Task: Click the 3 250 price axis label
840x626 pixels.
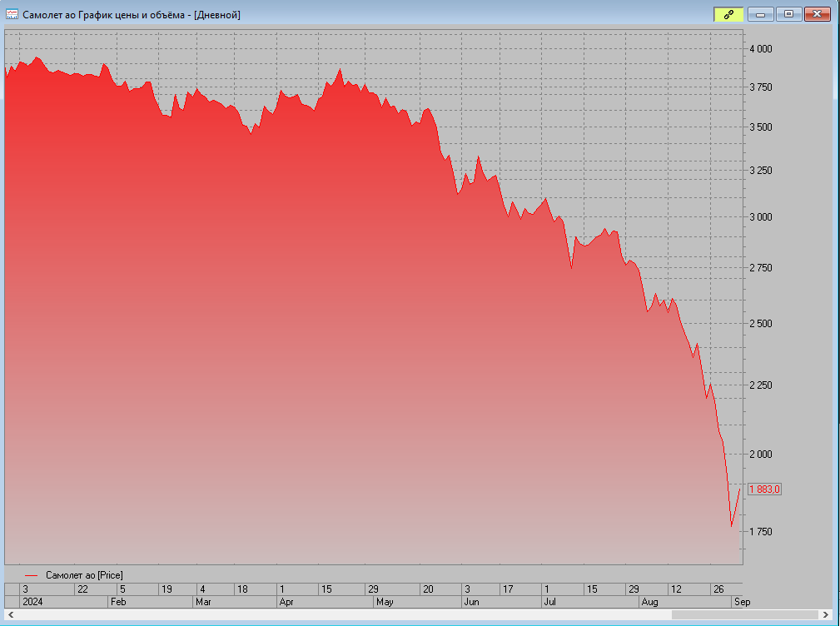Action: [x=761, y=171]
